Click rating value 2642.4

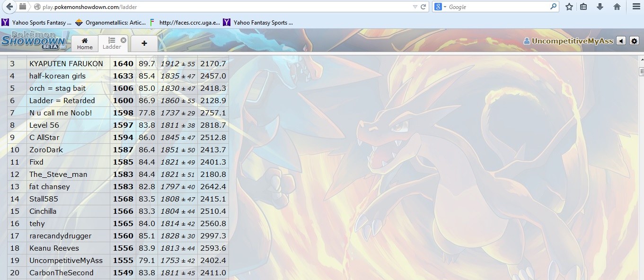coord(213,186)
